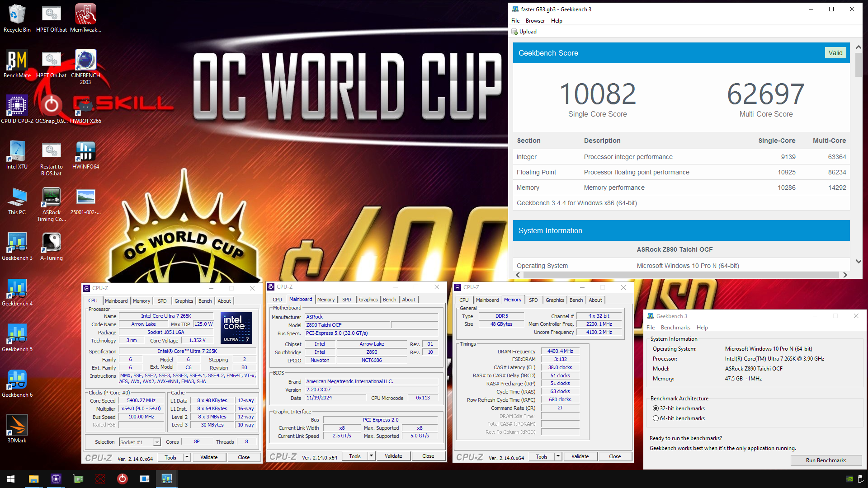This screenshot has height=488, width=868.
Task: Open the Help menu in faster GB3 window
Action: [557, 21]
